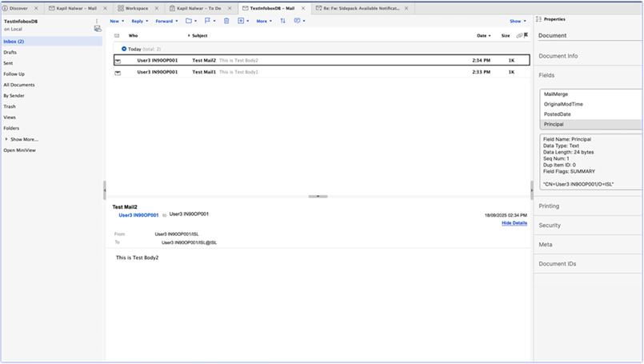Open the Sent folder
This screenshot has height=364, width=644.
point(8,63)
